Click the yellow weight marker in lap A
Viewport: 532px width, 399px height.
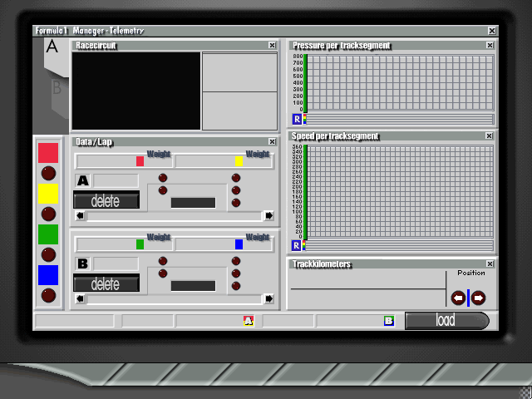click(x=239, y=161)
